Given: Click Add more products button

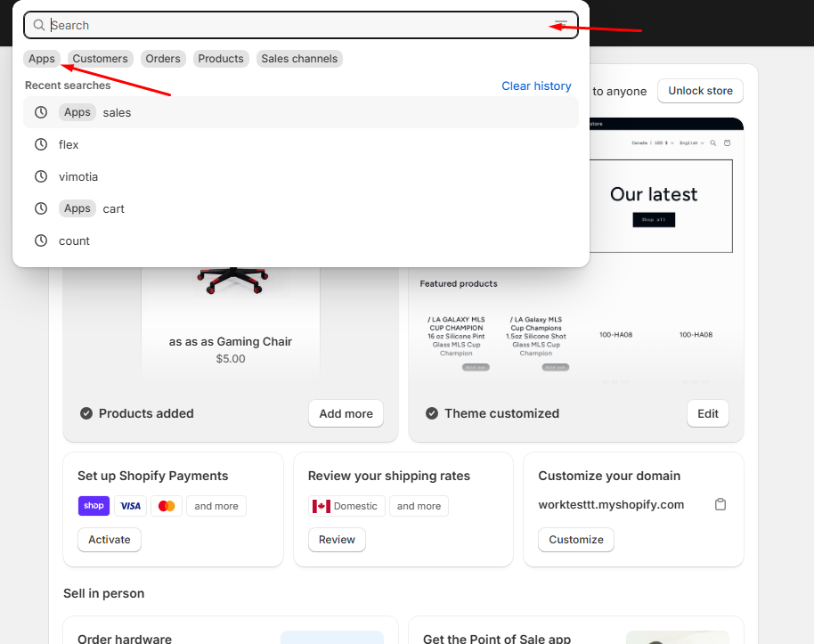Looking at the screenshot, I should (x=346, y=413).
